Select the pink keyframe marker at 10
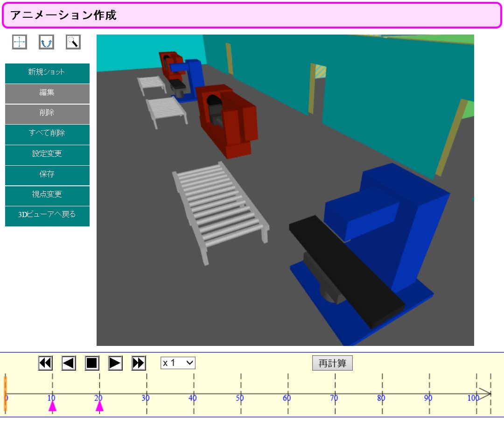This screenshot has width=504, height=422. [x=52, y=407]
